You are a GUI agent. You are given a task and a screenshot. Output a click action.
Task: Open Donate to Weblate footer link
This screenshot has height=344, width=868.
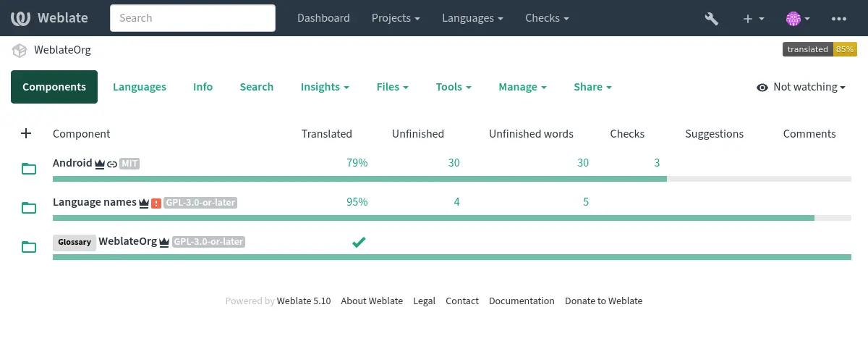click(603, 301)
